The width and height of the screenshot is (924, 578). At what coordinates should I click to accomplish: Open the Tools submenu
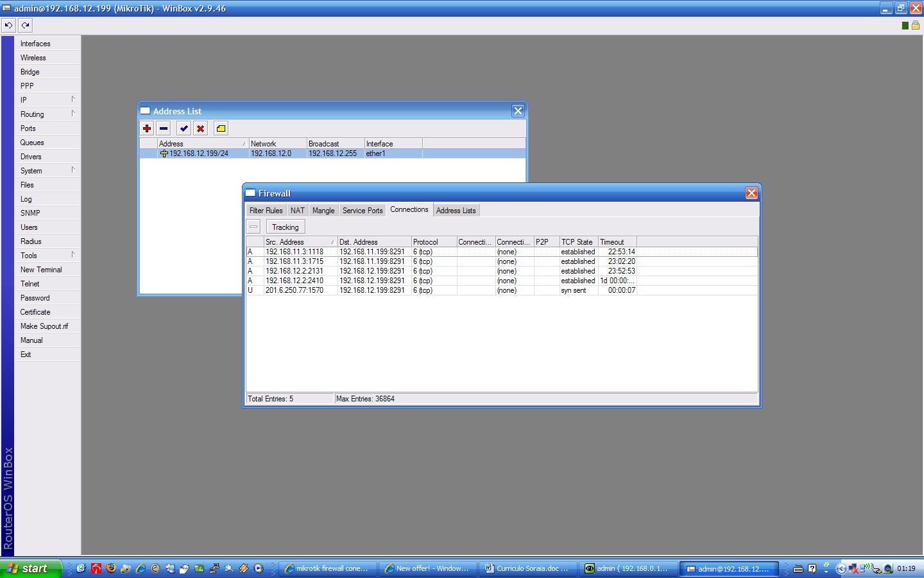click(x=47, y=255)
